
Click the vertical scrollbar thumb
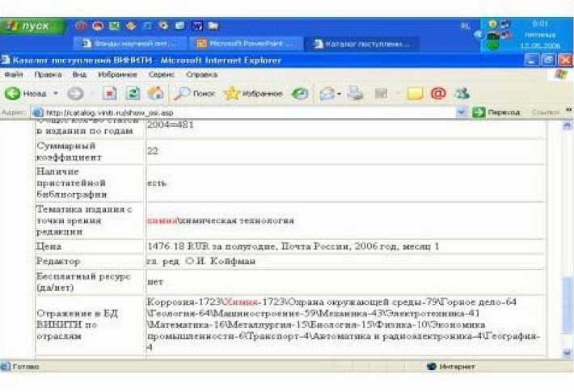pyautogui.click(x=567, y=306)
